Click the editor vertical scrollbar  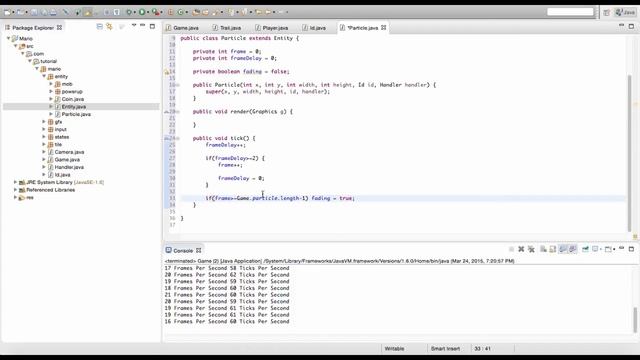tap(630, 153)
